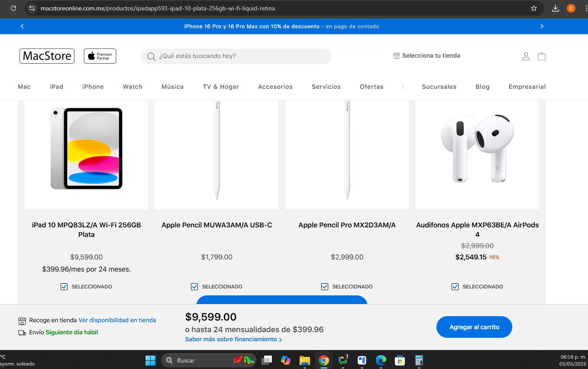Open site information icon in address bar
The height and width of the screenshot is (369, 588).
coord(32,8)
